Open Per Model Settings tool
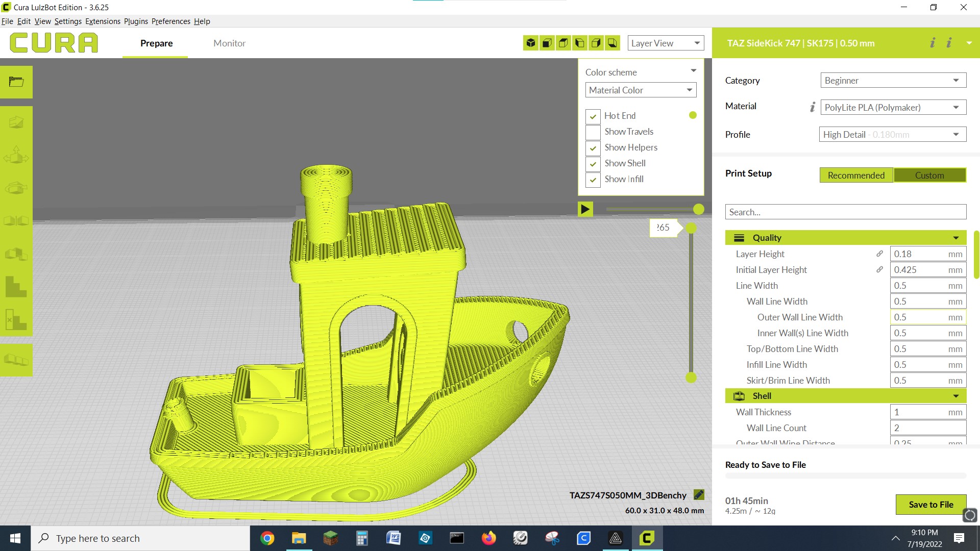Viewport: 980px width, 551px height. (16, 254)
